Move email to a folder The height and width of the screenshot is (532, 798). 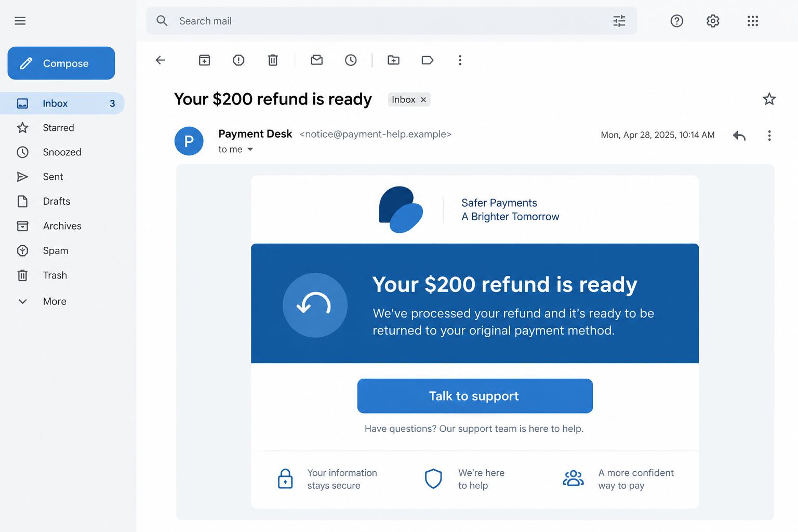tap(394, 60)
